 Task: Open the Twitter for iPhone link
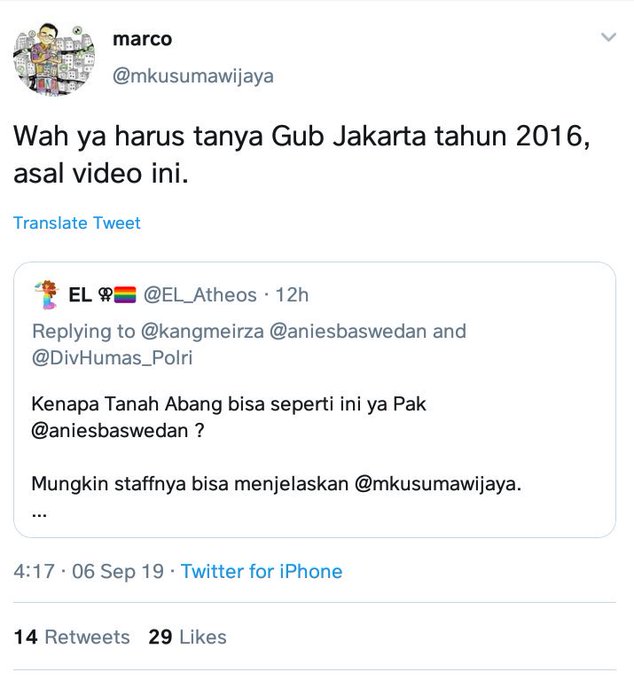261,571
